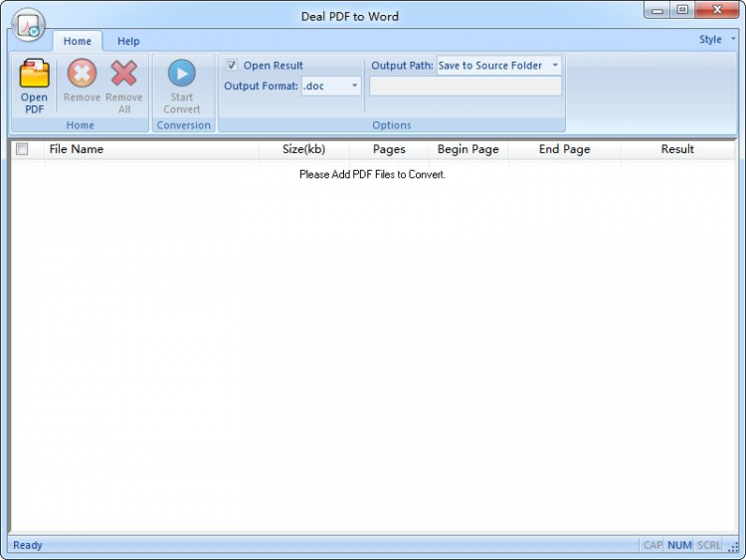Close the Deal PDF to Word window
Image resolution: width=746 pixels, height=560 pixels.
click(717, 10)
